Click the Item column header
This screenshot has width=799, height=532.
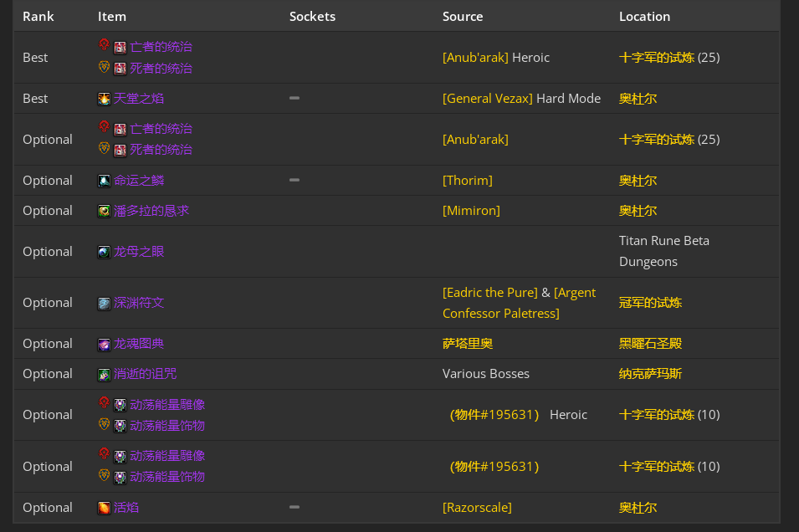point(112,16)
